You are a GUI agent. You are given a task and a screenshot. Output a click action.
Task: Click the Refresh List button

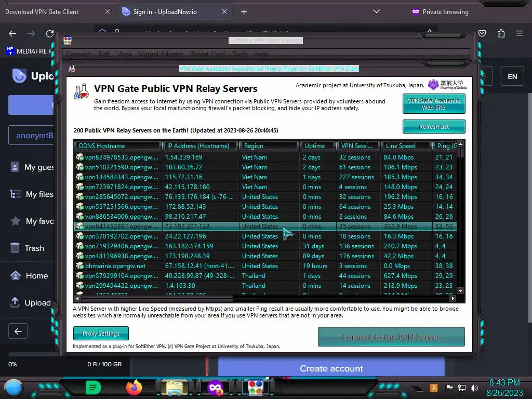(x=434, y=127)
